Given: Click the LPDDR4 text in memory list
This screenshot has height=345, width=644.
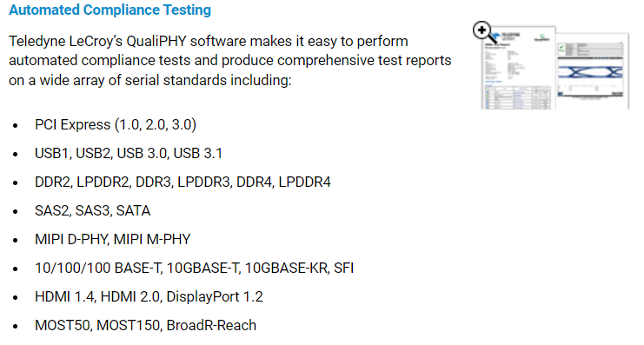Looking at the screenshot, I should [x=304, y=182].
